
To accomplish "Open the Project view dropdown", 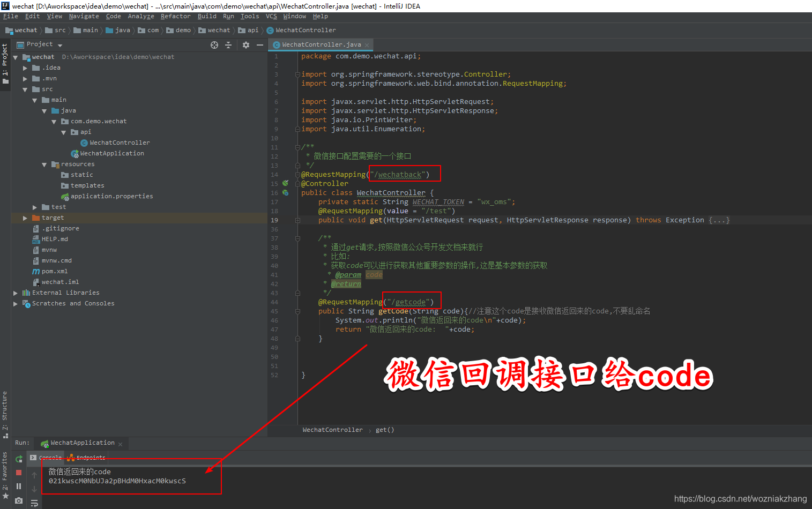I will [60, 45].
